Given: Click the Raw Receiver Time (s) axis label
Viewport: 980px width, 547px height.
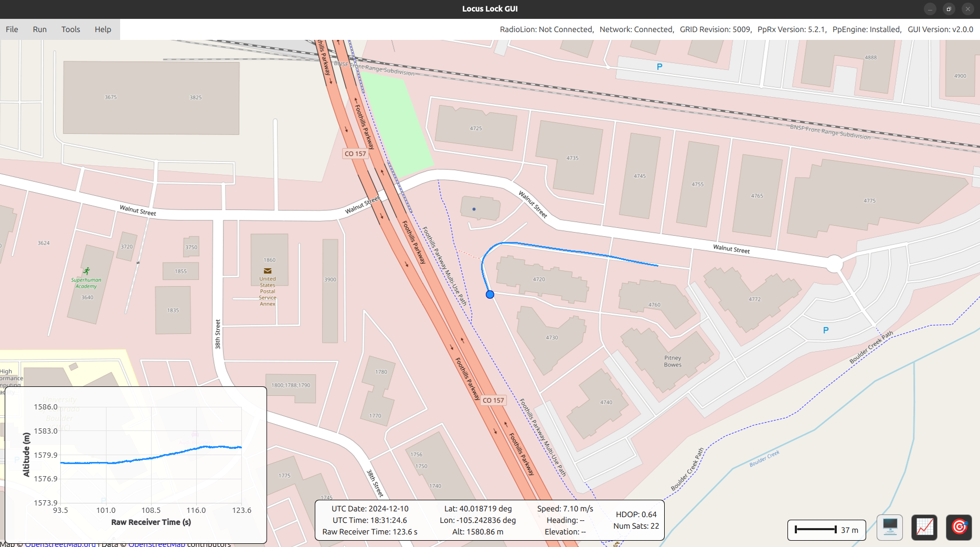Looking at the screenshot, I should point(151,522).
